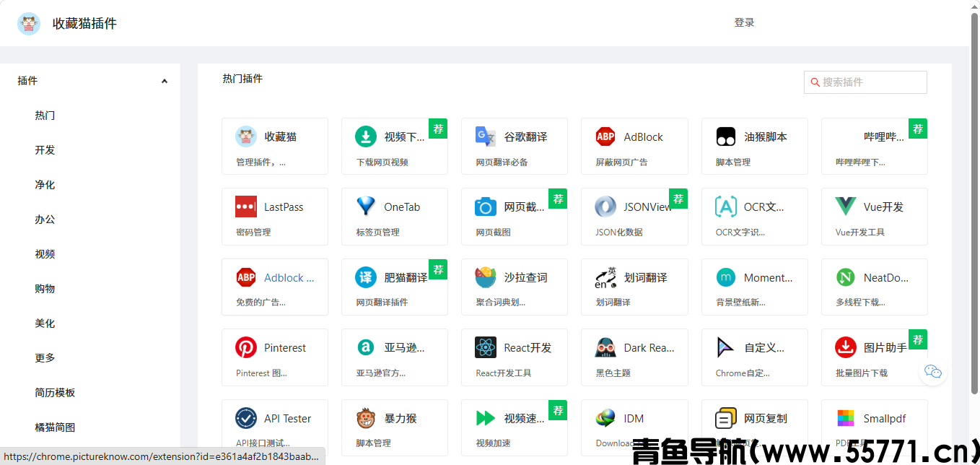
Task: Click the React开发 atom icon
Action: (x=486, y=347)
